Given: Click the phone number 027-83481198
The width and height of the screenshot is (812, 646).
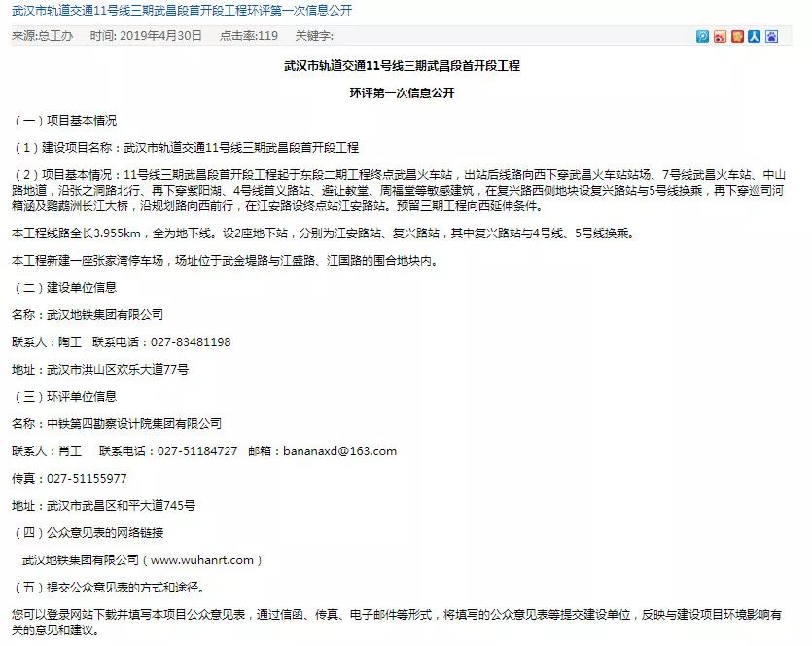Looking at the screenshot, I should 191,342.
